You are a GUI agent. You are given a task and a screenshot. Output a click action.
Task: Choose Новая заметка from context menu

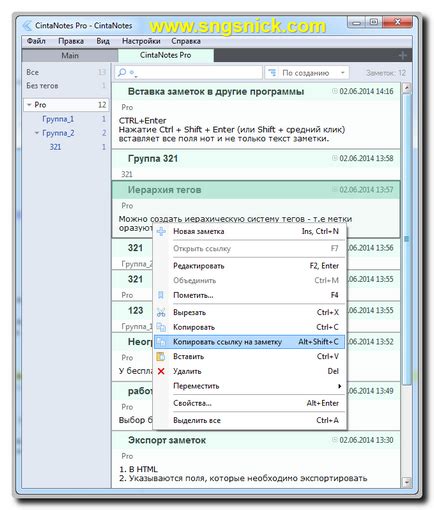pos(249,231)
